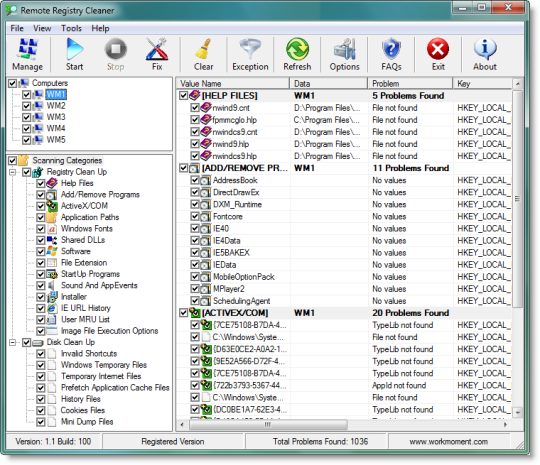Screen dimensions: 540x465
Task: Select the Sound And AppEvents speaker icon
Action: [52, 285]
